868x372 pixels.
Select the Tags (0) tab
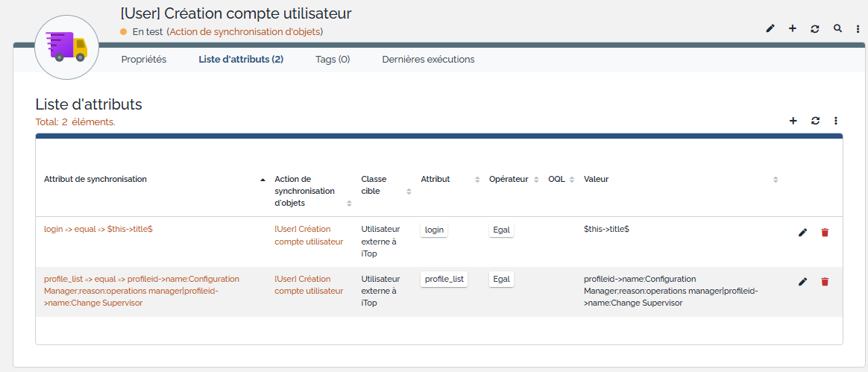333,59
